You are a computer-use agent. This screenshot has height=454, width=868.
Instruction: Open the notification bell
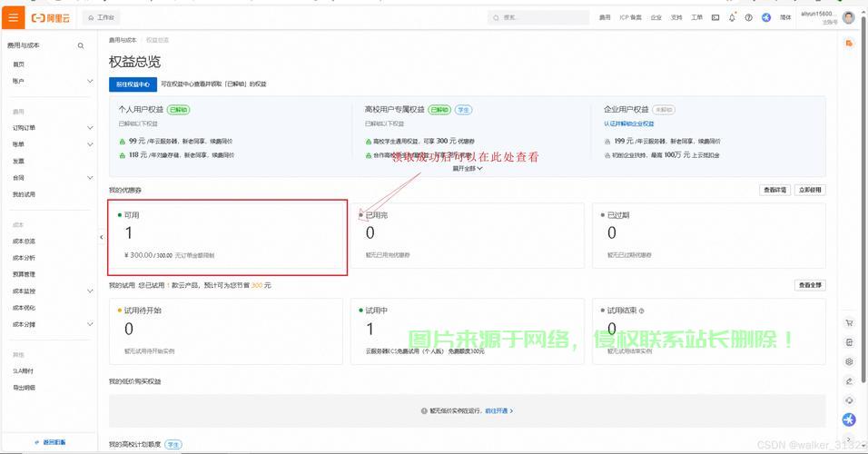pos(732,18)
